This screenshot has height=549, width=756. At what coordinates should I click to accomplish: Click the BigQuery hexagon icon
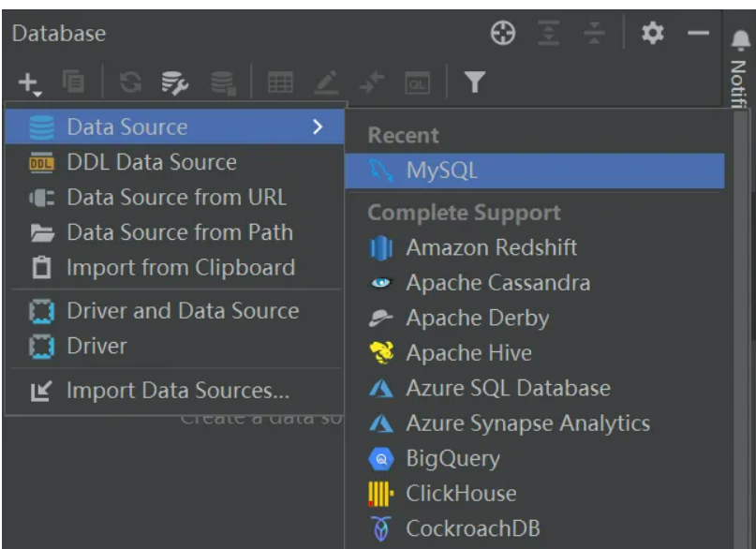click(381, 458)
